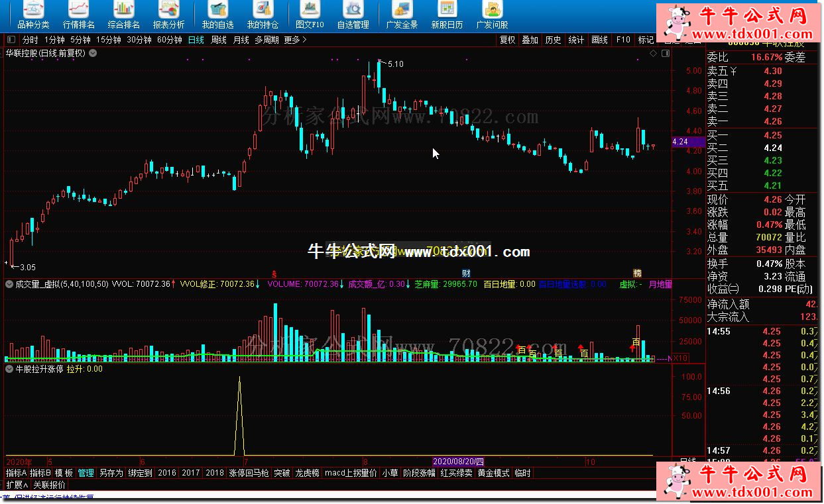This screenshot has width=824, height=504.
Task: Toggle the panel layout icon left of 分时
Action: tap(11, 40)
